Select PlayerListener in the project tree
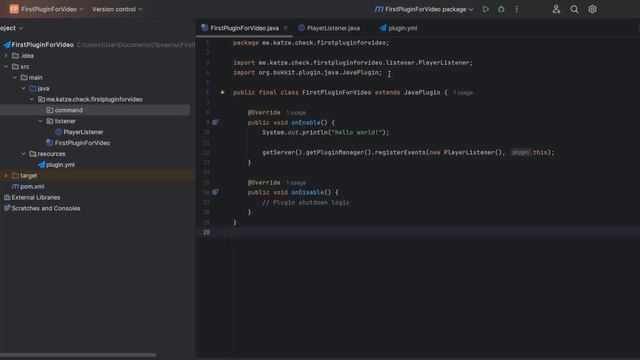This screenshot has width=640, height=360. [83, 132]
